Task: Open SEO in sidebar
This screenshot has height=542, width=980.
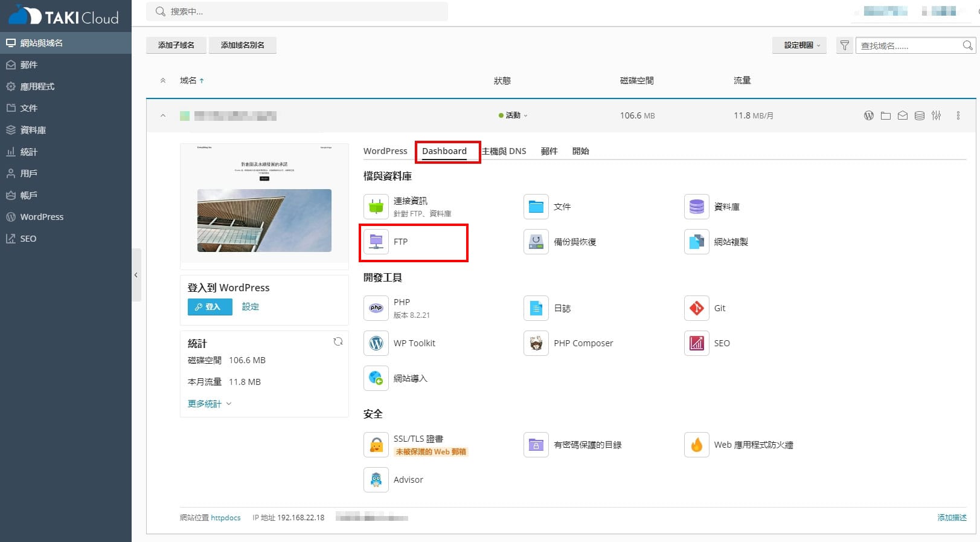Action: coord(66,239)
